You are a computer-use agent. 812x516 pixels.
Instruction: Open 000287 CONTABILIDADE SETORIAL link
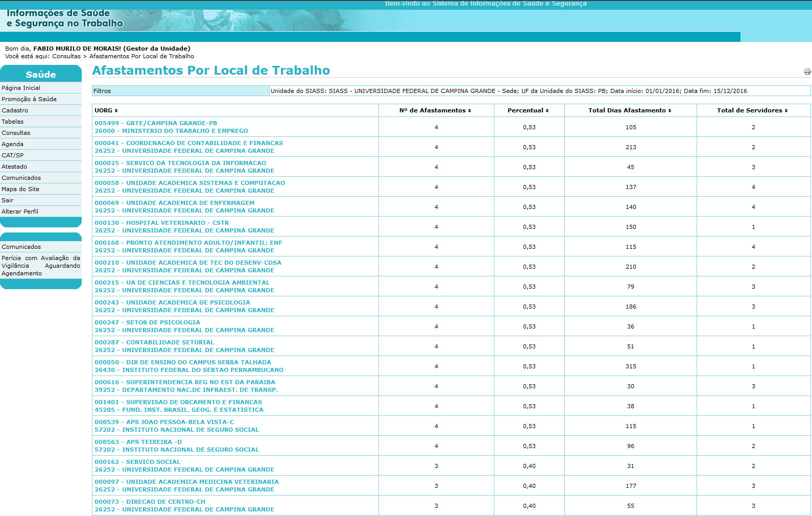coord(154,342)
